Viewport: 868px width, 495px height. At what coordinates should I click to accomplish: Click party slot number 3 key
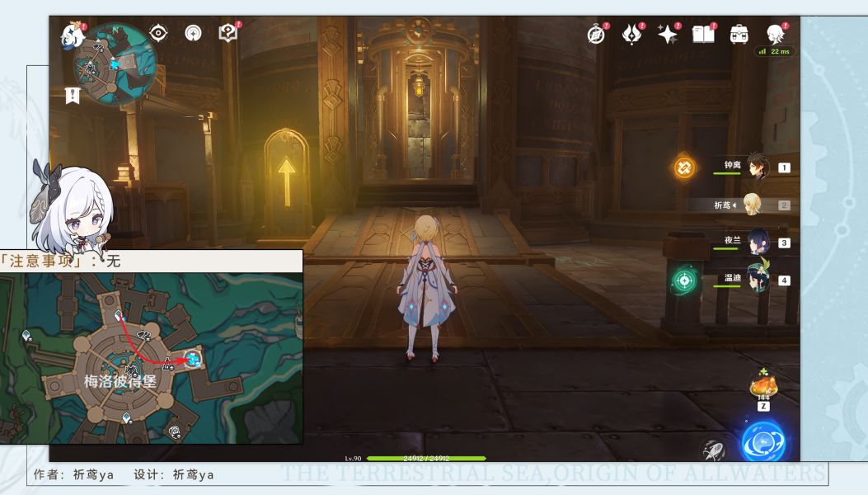coord(784,243)
